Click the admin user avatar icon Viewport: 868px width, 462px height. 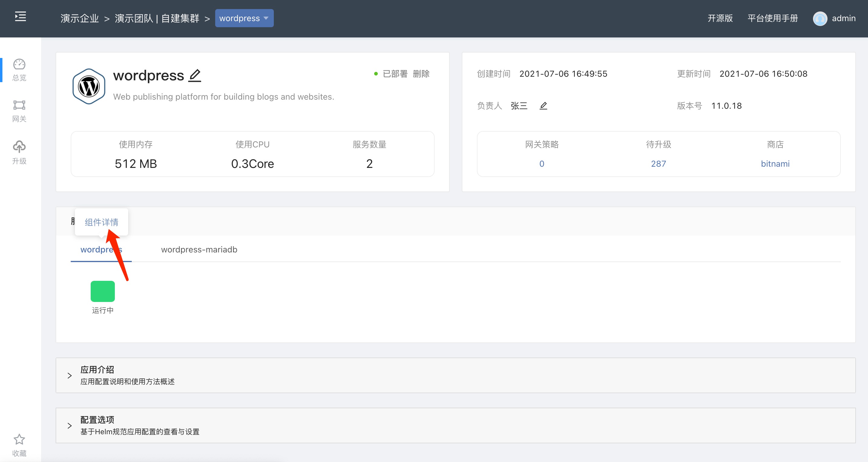[820, 18]
